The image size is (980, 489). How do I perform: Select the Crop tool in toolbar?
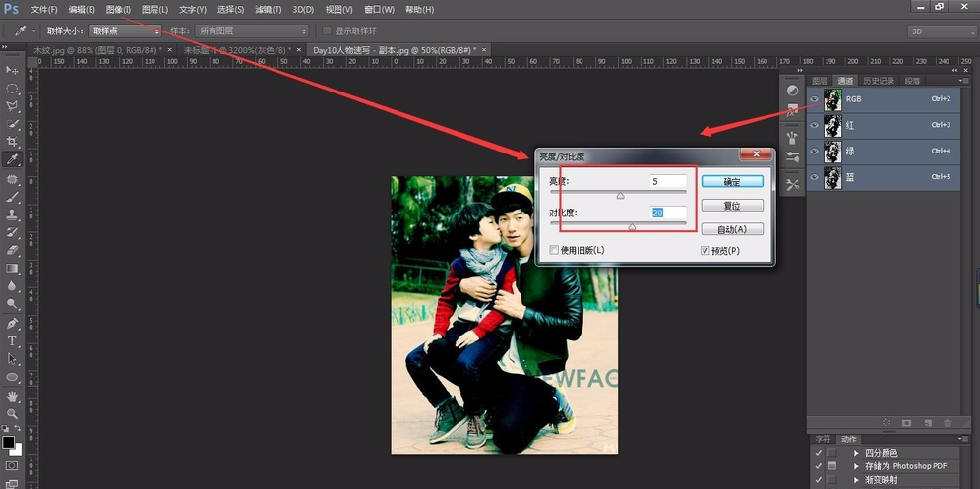13,142
